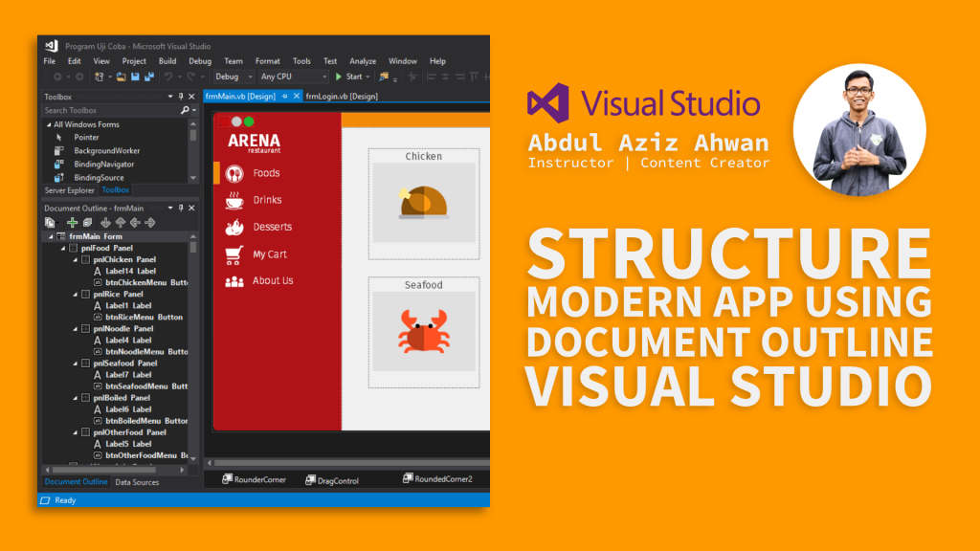Open the Toolbox window options dropdown
The width and height of the screenshot is (980, 551).
[x=170, y=97]
